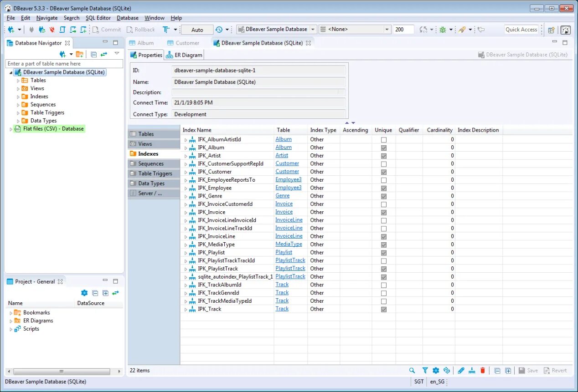Click the table name filter input field
Image resolution: width=578 pixels, height=392 pixels.
pos(64,64)
